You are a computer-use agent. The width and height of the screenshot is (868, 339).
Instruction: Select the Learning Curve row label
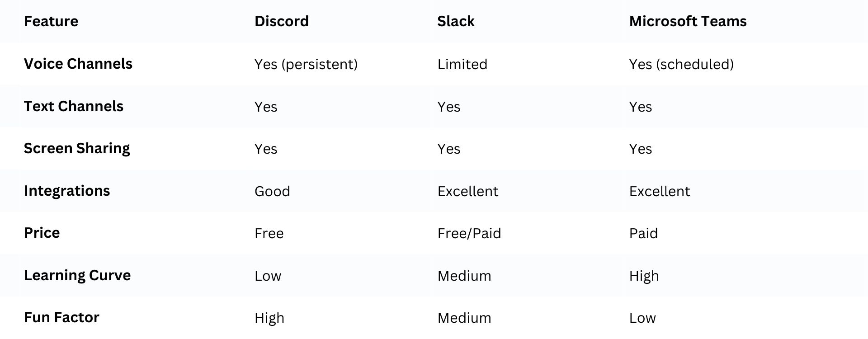click(x=77, y=275)
